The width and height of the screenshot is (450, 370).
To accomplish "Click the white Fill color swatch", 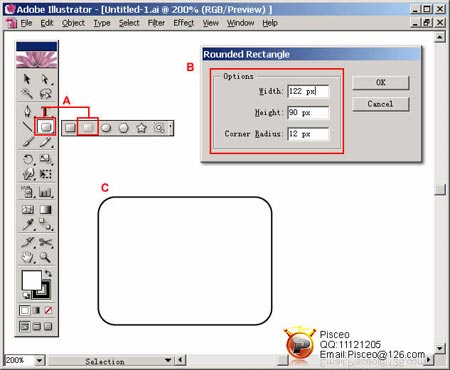I will pyautogui.click(x=31, y=280).
